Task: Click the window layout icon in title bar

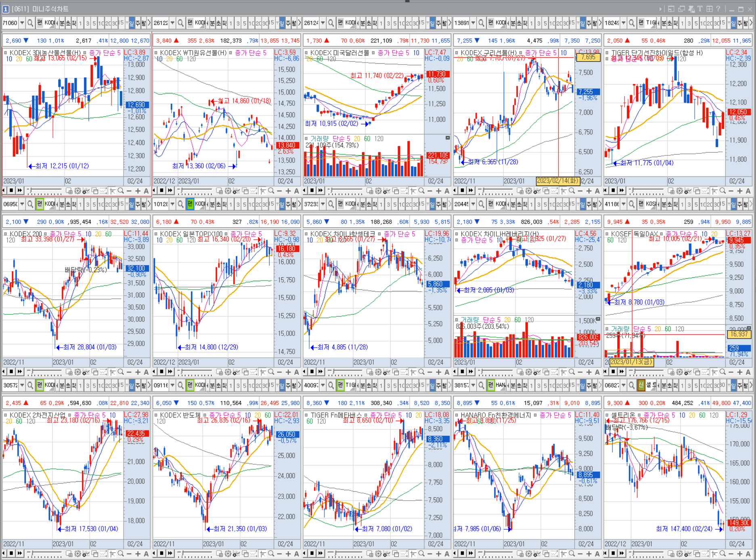Action: 671,9
